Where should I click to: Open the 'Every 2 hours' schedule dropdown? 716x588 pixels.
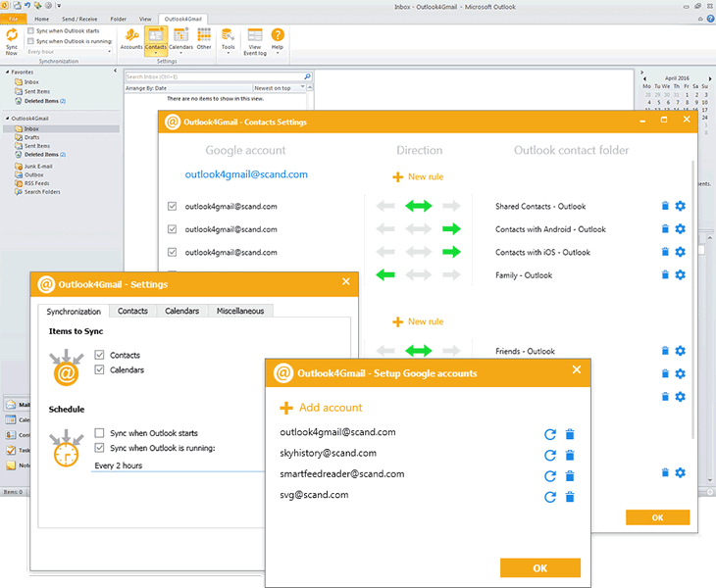tap(179, 465)
